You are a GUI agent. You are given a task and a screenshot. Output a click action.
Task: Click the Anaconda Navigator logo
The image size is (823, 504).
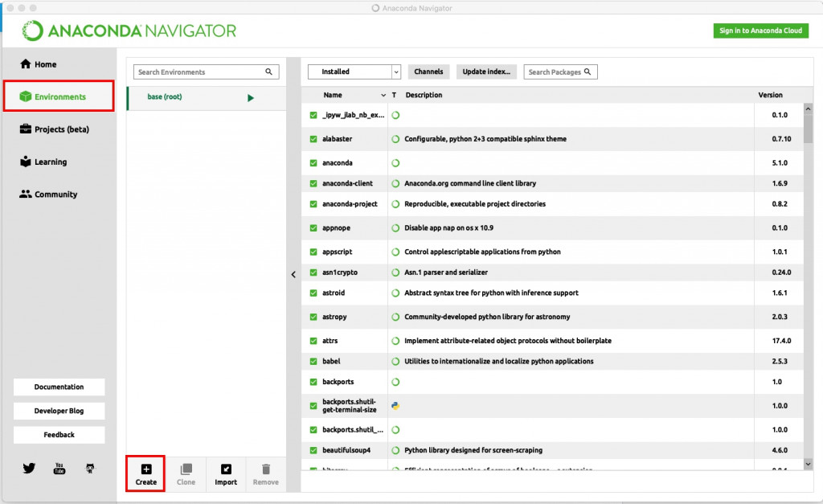(x=129, y=31)
